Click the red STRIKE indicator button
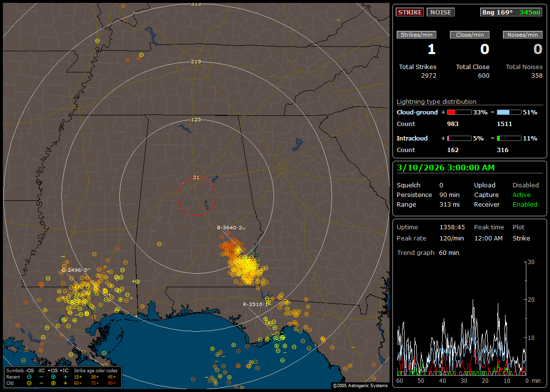550x392 pixels. click(x=410, y=12)
